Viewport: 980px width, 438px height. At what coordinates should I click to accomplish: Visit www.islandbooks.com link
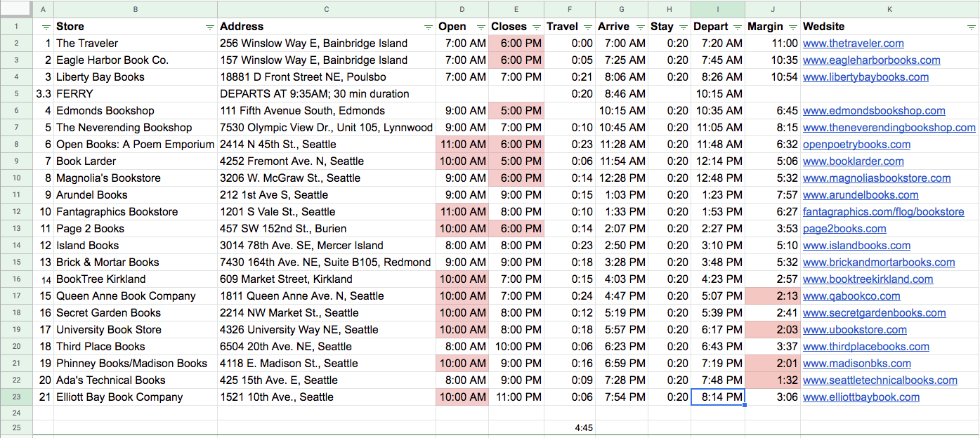(x=856, y=246)
